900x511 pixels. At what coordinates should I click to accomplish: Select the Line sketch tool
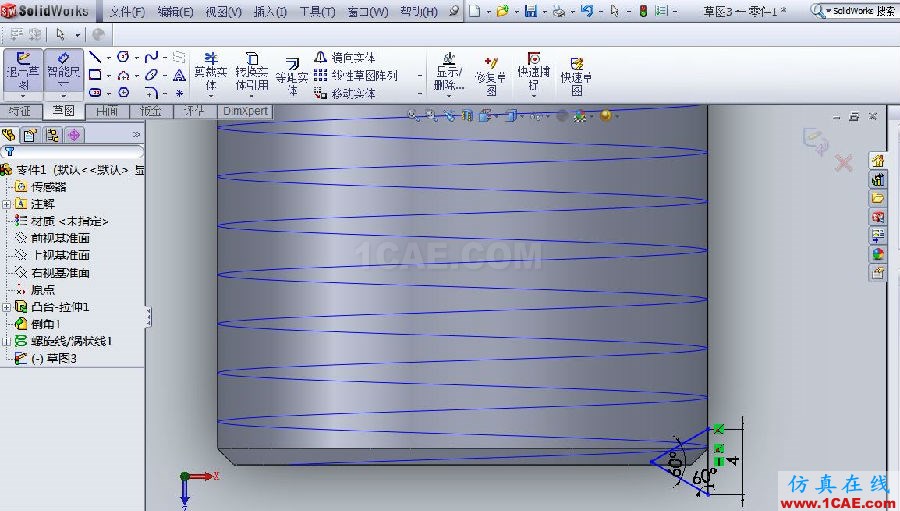95,57
